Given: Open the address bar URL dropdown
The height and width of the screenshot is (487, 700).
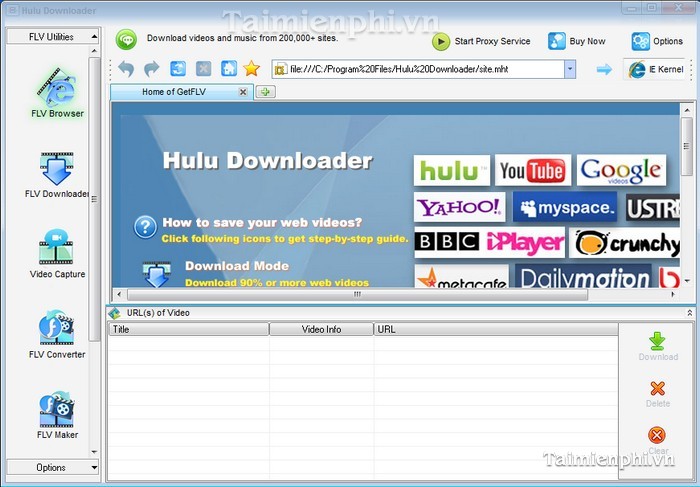Looking at the screenshot, I should click(570, 69).
